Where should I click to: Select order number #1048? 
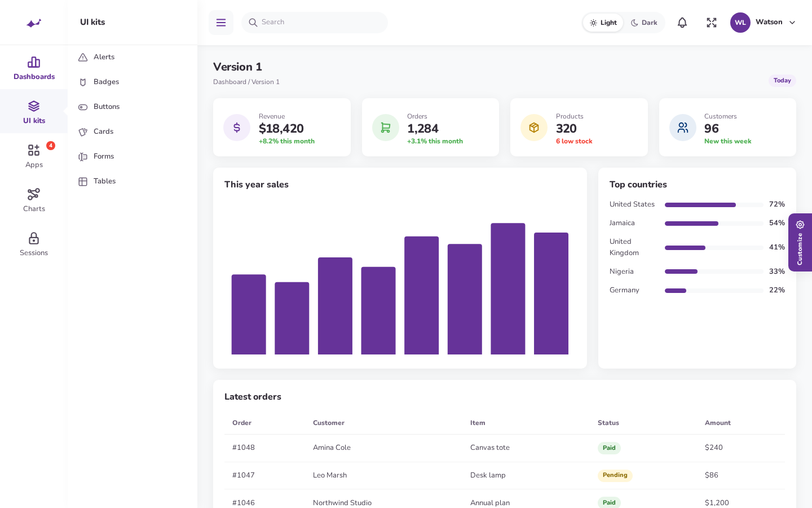(x=244, y=448)
